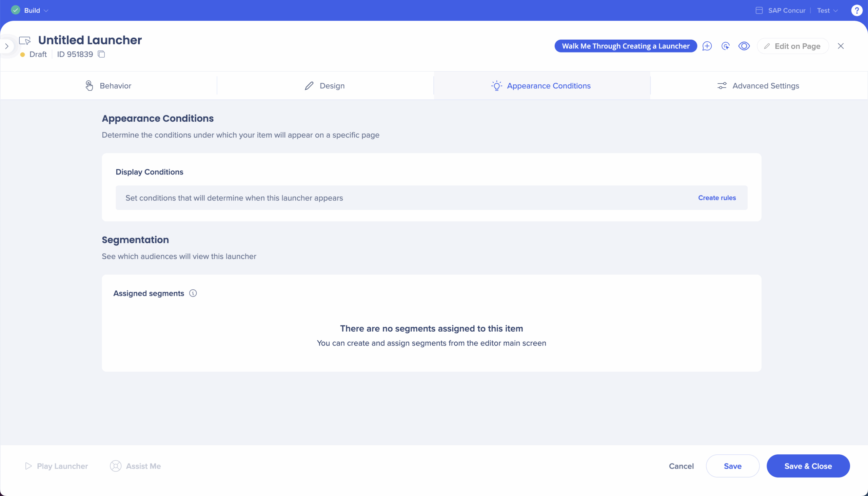Click the Save & Close button
This screenshot has width=868, height=496.
808,466
